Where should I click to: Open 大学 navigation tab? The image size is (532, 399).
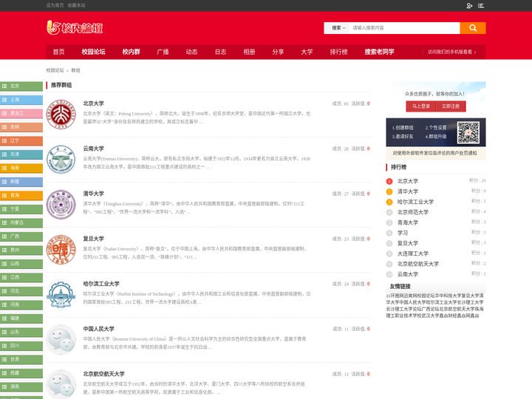coord(307,52)
